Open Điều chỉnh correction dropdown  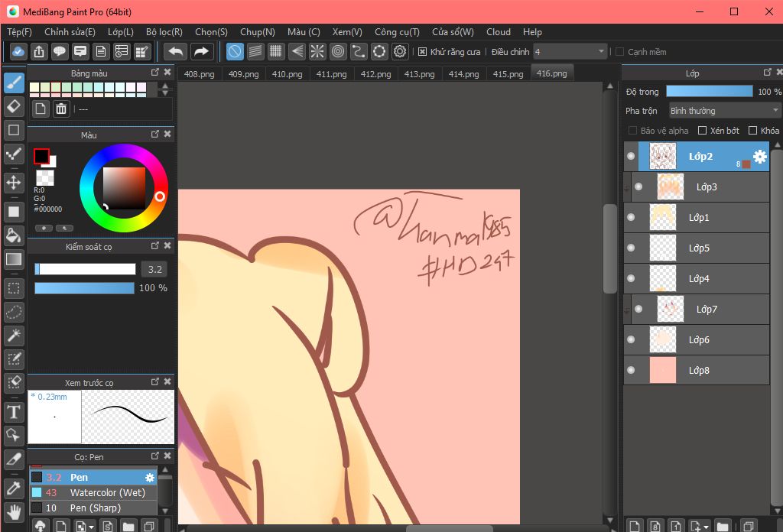[x=570, y=52]
